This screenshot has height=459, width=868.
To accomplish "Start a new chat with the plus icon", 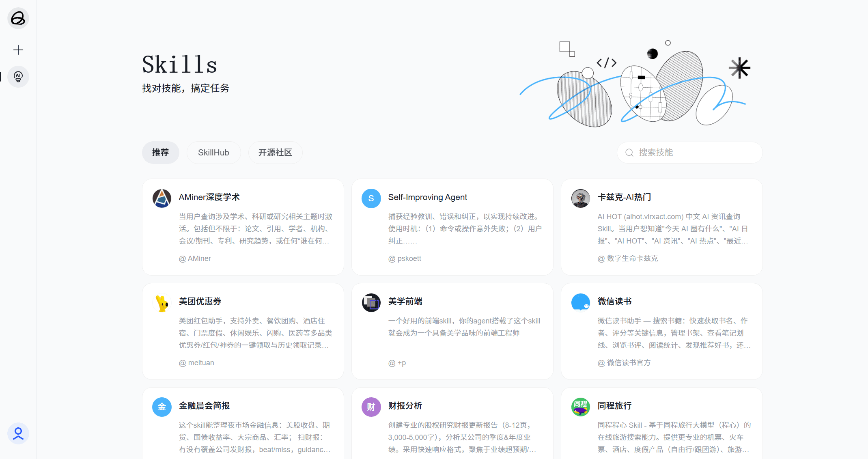I will pos(18,50).
